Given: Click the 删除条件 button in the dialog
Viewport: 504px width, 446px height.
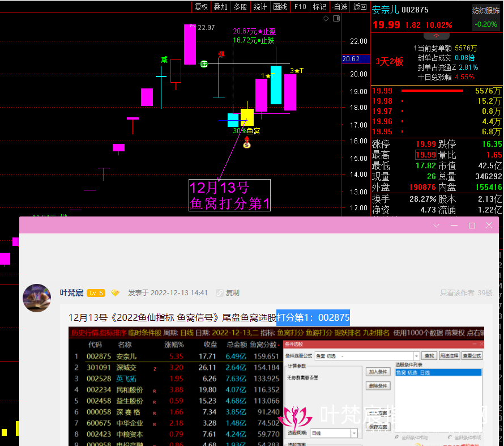Looking at the screenshot, I should pos(378,386).
